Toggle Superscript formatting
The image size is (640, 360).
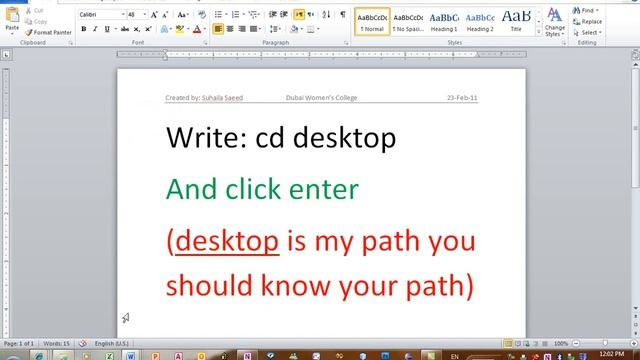point(148,29)
